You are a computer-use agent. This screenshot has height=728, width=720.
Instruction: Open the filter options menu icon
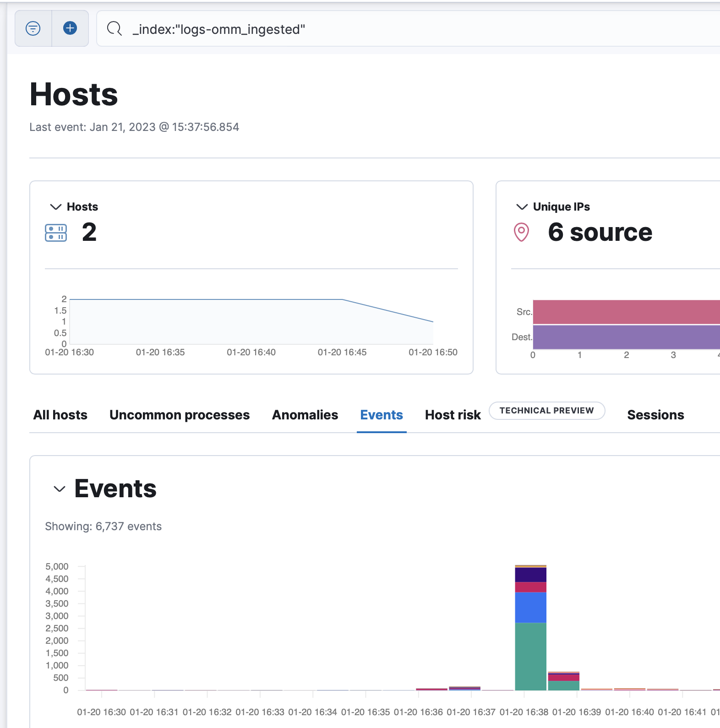pos(33,28)
